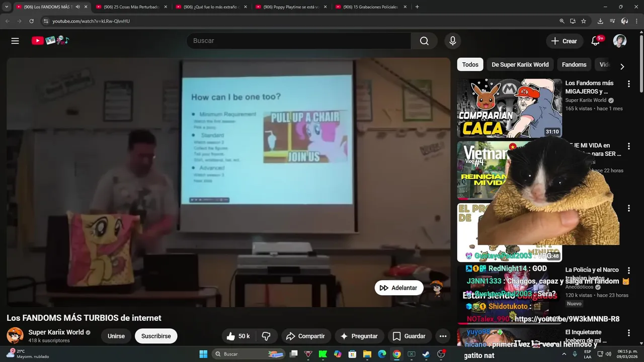Click the Suscribirse button

point(156,336)
